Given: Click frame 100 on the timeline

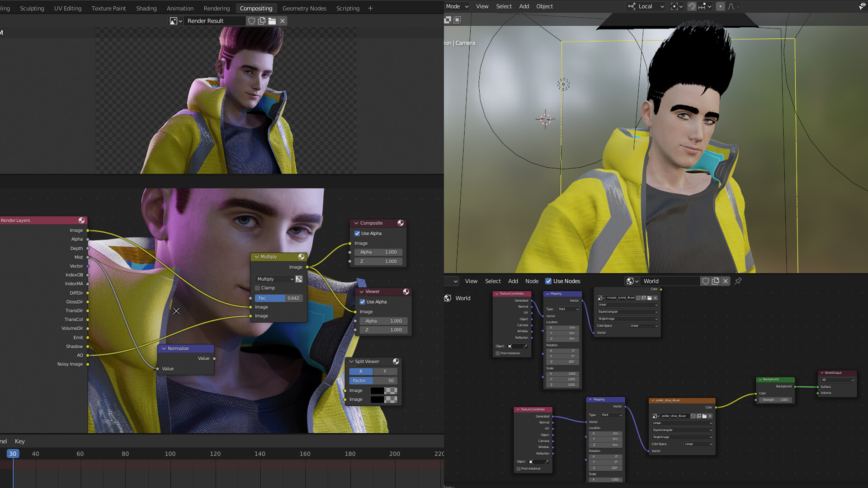Looking at the screenshot, I should (x=170, y=454).
